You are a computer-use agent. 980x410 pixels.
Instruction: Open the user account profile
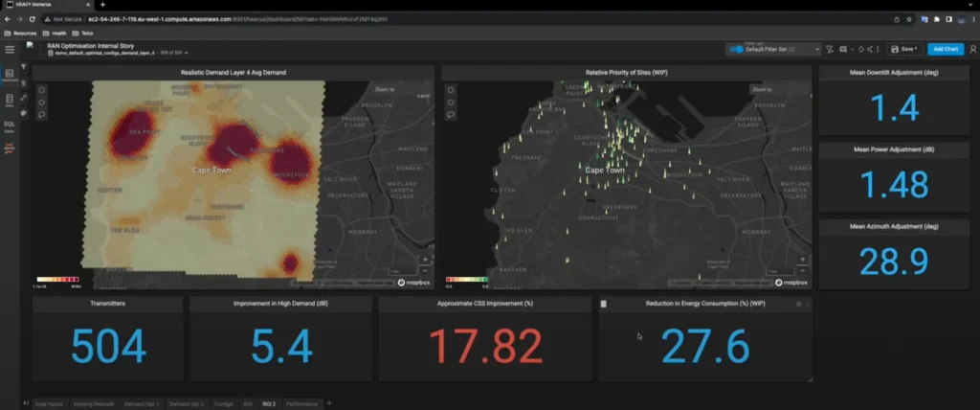point(972,50)
